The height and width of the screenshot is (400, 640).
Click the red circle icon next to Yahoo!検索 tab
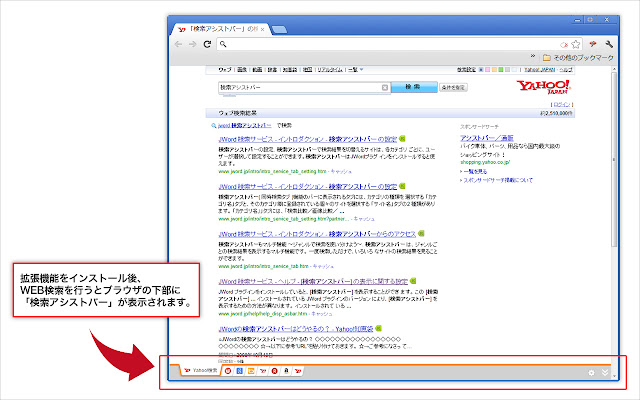point(228,371)
